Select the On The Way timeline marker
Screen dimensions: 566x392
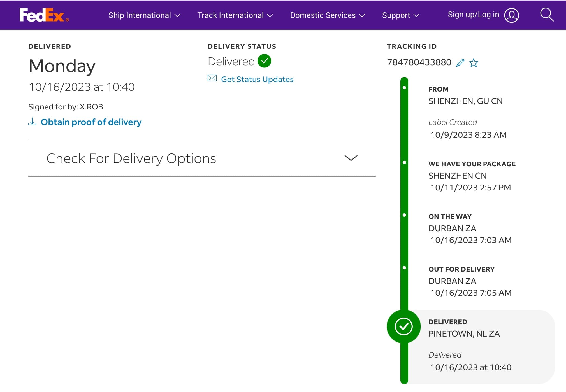(404, 215)
